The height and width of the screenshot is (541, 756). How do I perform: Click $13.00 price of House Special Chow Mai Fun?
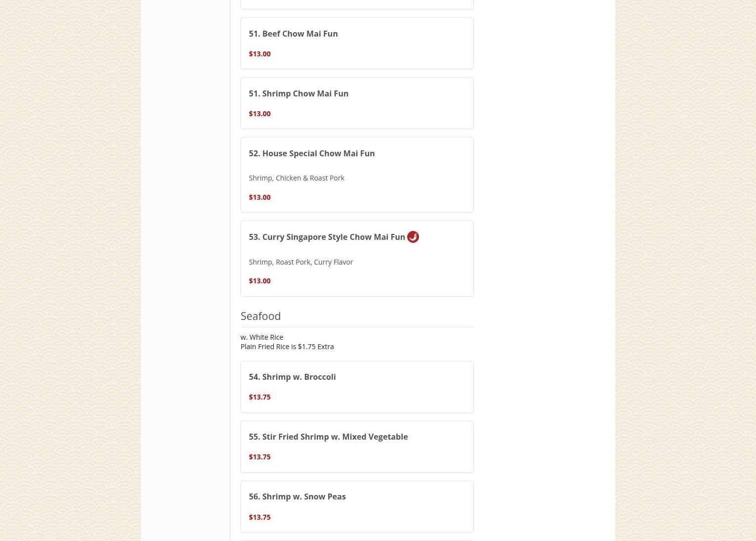pyautogui.click(x=259, y=197)
